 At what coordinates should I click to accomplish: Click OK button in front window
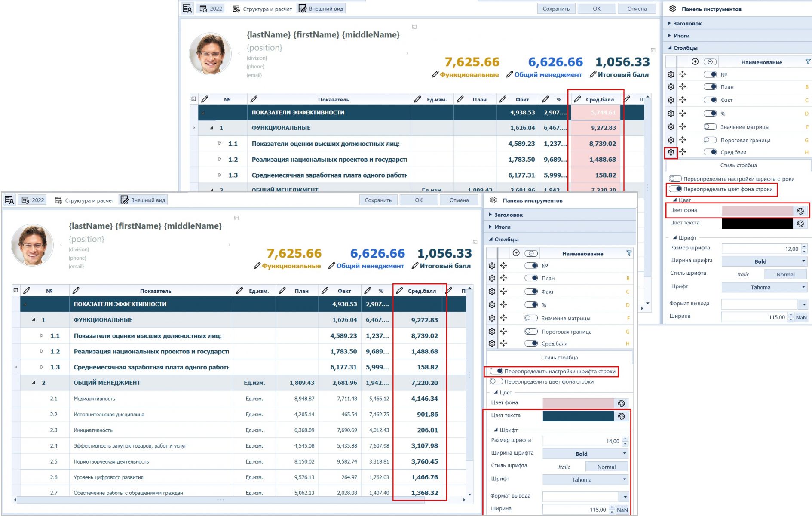coord(419,200)
